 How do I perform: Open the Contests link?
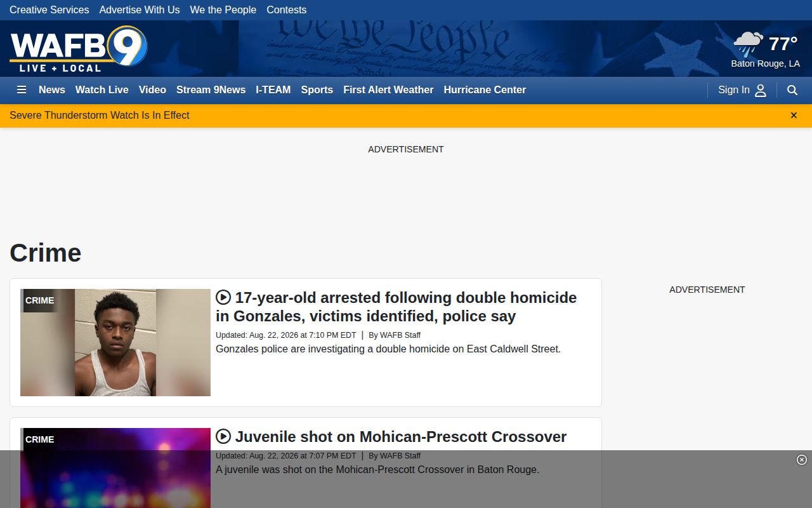click(287, 10)
